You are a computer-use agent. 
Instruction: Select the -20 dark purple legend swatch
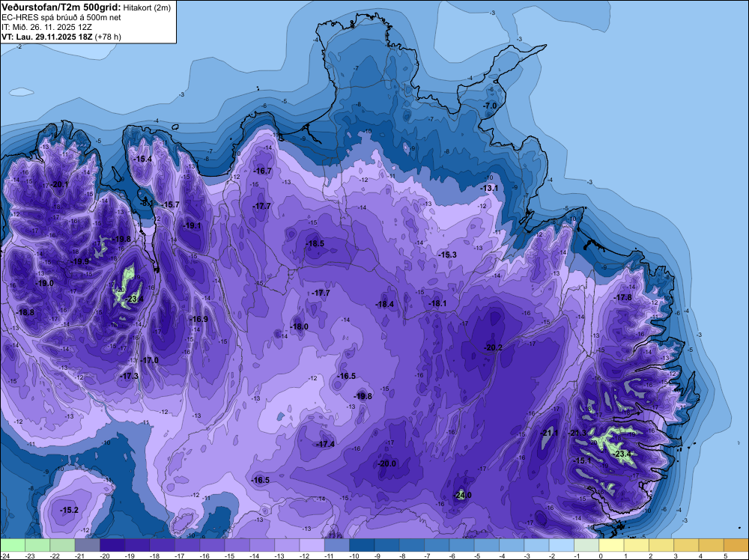(x=112, y=545)
